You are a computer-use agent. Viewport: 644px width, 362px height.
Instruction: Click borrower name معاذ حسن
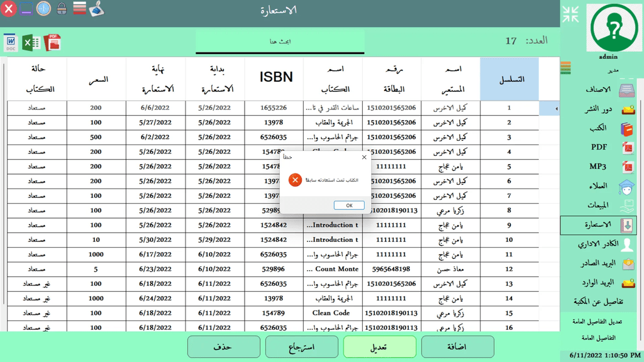point(450,269)
